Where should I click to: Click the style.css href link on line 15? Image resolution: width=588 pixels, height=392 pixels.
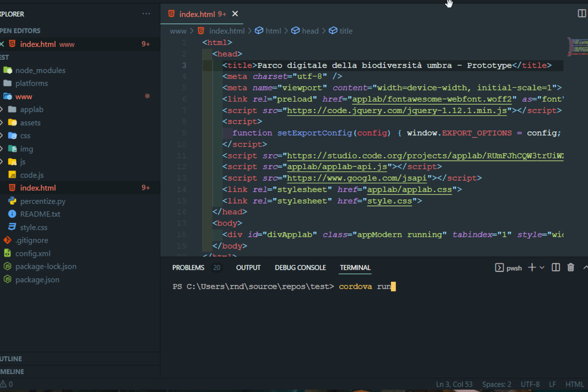(390, 201)
